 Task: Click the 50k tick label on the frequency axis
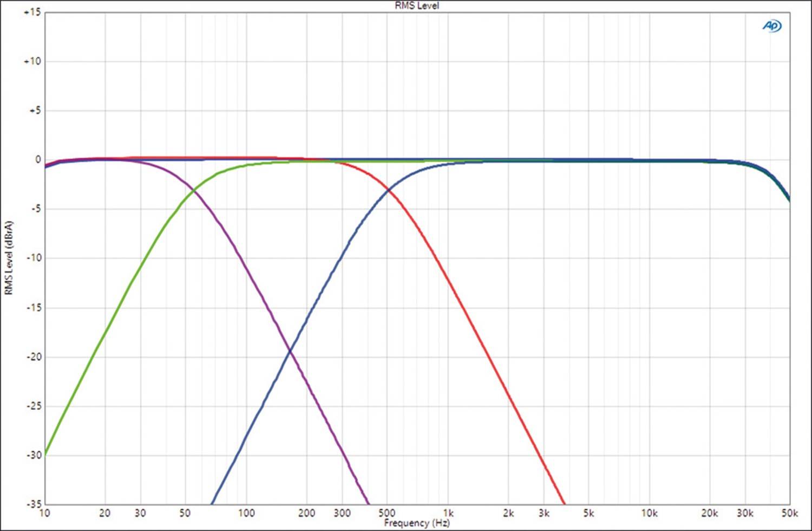[x=789, y=513]
